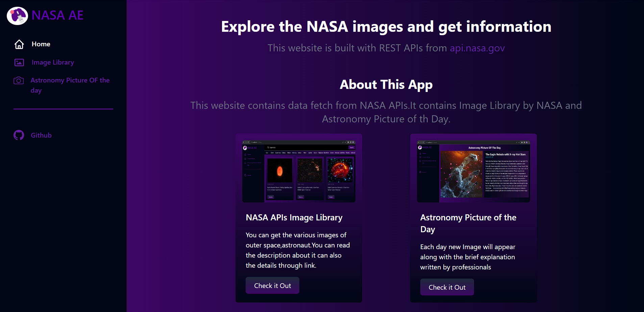Go to Home in the sidebar
Image resolution: width=644 pixels, height=312 pixels.
(x=41, y=44)
